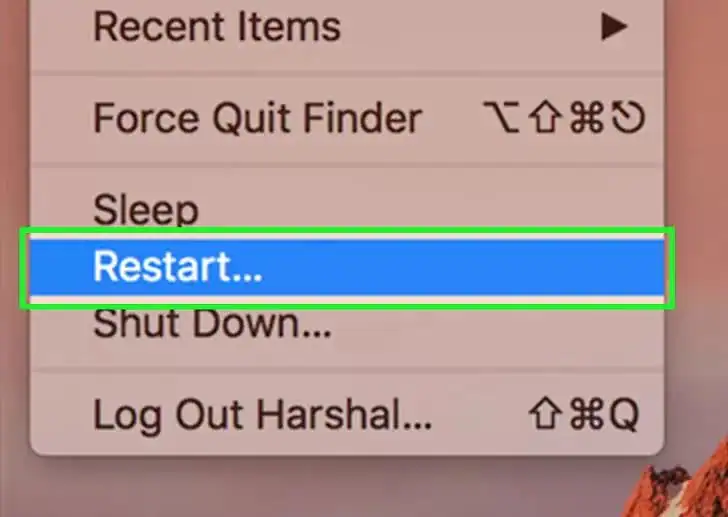Click the blue highlight right of Restart text

coord(464,267)
